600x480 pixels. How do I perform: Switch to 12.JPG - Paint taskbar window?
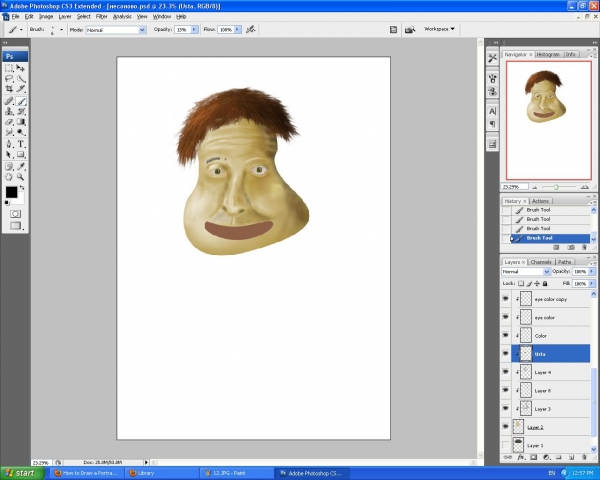click(x=237, y=473)
